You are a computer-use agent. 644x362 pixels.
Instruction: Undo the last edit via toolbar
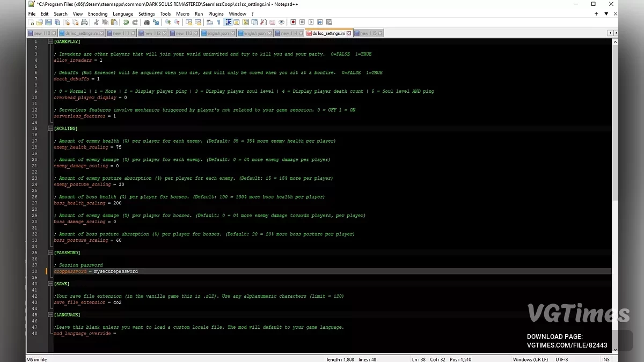coord(126,22)
